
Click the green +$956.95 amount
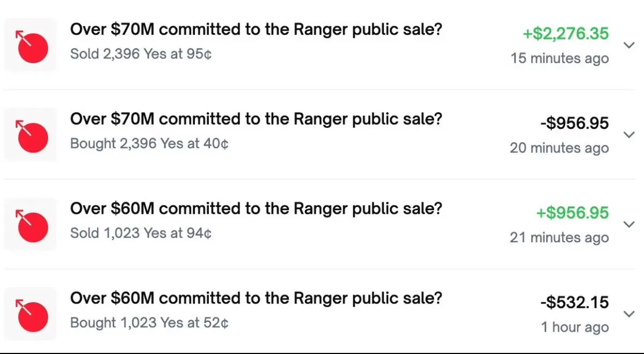tap(572, 213)
